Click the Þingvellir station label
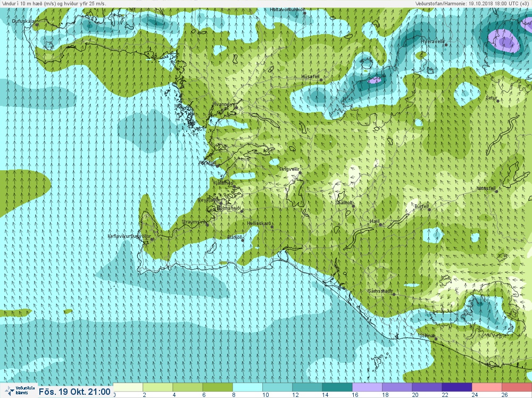This screenshot has width=532, height=398. (289, 169)
